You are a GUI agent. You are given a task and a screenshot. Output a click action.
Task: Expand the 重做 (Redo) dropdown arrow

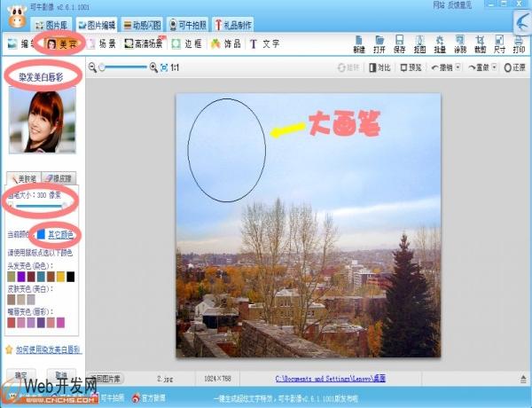coord(494,67)
